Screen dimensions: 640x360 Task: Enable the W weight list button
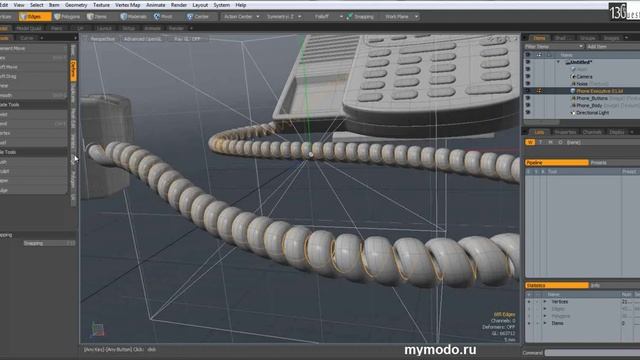click(x=530, y=142)
